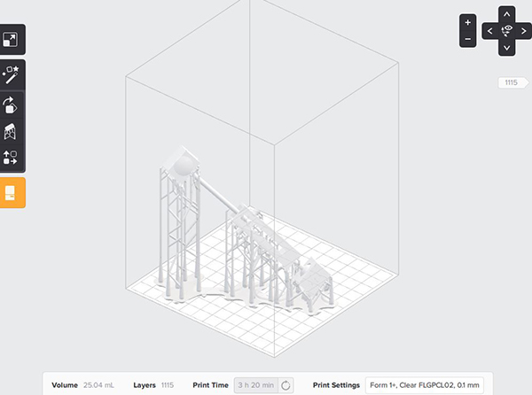
Task: Zoom out with the minus button
Action: click(468, 39)
